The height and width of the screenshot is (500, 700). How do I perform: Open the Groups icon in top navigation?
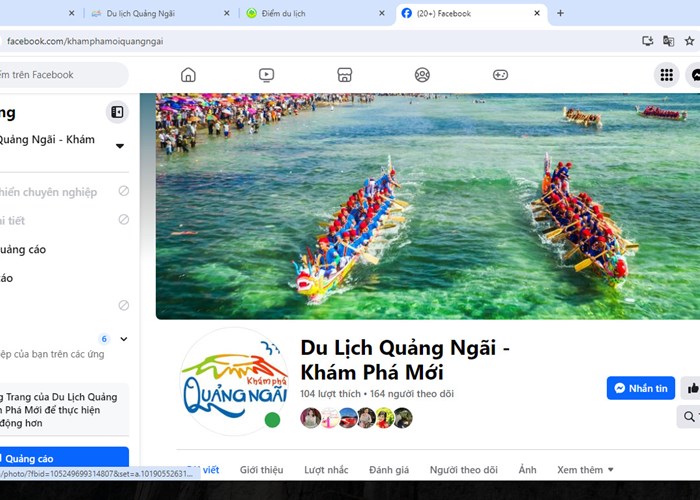422,75
